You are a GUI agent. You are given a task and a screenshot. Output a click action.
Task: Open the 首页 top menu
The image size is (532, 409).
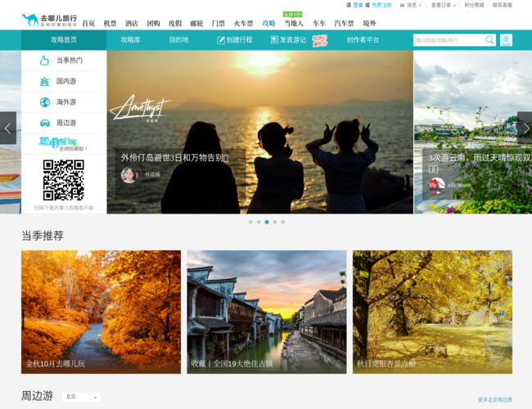coord(88,23)
